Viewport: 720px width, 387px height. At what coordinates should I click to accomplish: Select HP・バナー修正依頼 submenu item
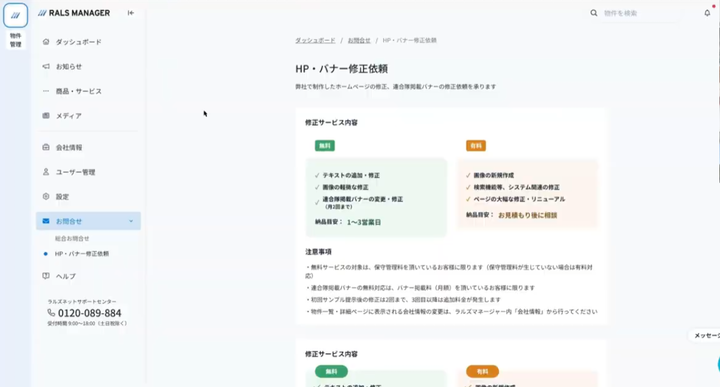pos(82,253)
